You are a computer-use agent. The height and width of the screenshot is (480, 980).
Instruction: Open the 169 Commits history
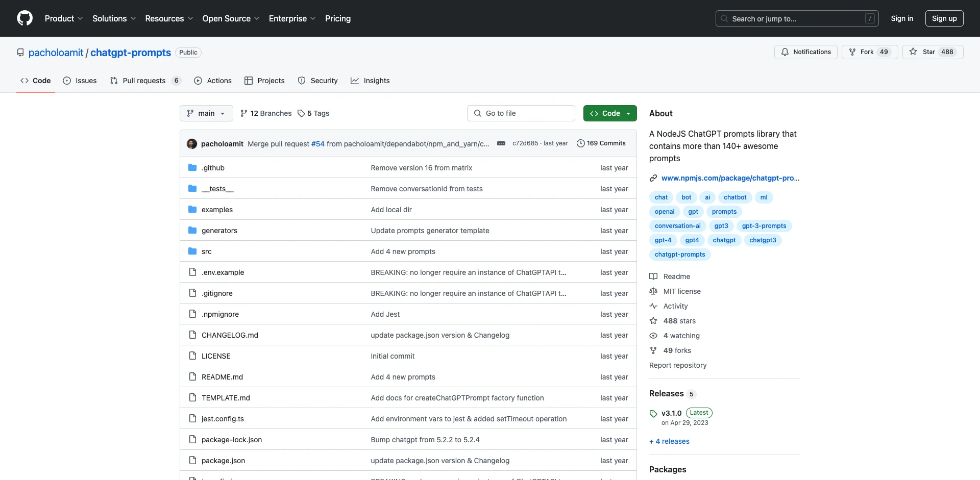tap(601, 143)
